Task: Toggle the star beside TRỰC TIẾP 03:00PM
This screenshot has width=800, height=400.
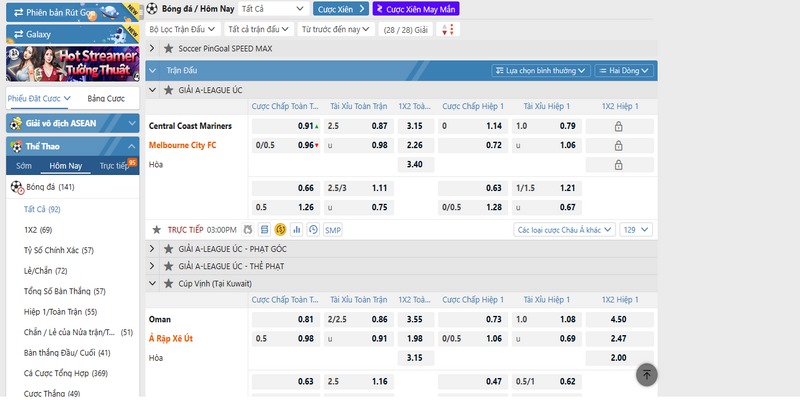Action: coord(155,230)
